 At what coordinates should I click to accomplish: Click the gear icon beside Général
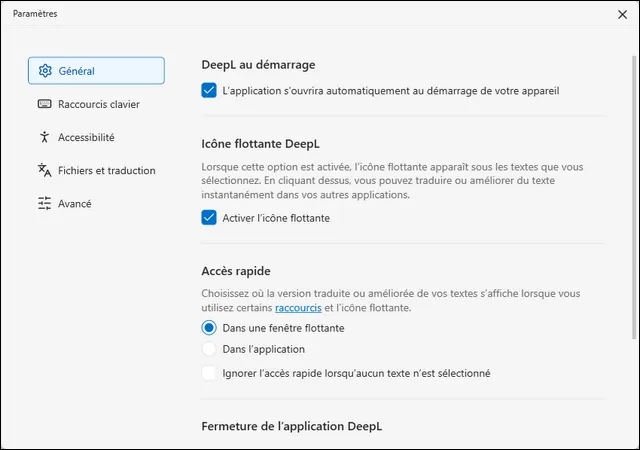coord(45,71)
